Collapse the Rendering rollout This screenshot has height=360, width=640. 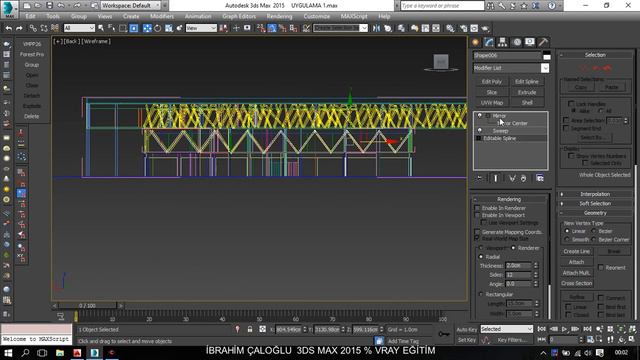point(509,200)
